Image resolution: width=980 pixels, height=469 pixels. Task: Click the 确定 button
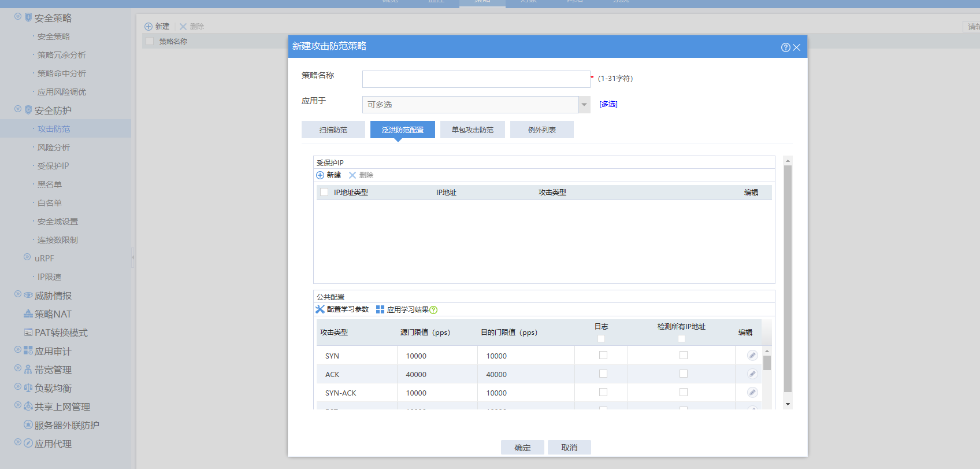coord(522,448)
